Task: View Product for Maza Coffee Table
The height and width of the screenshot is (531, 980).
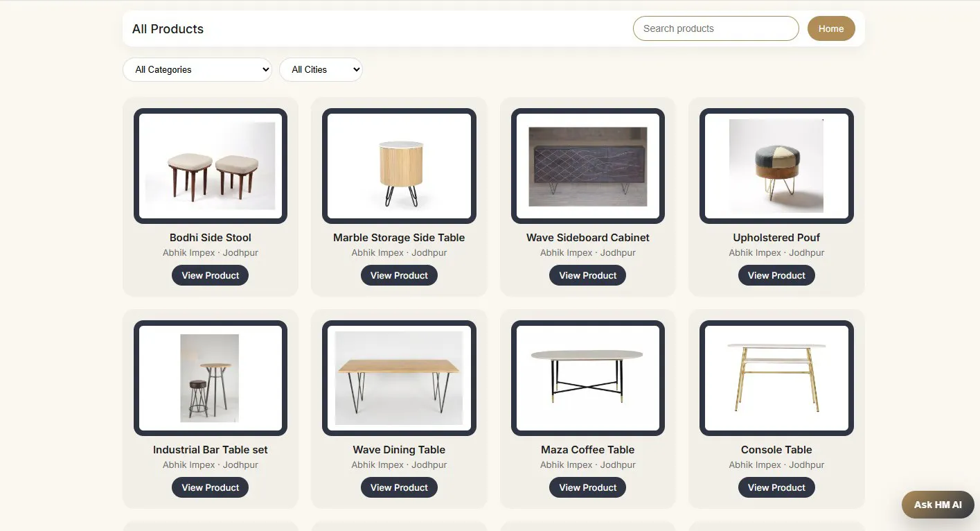Action: coord(588,487)
